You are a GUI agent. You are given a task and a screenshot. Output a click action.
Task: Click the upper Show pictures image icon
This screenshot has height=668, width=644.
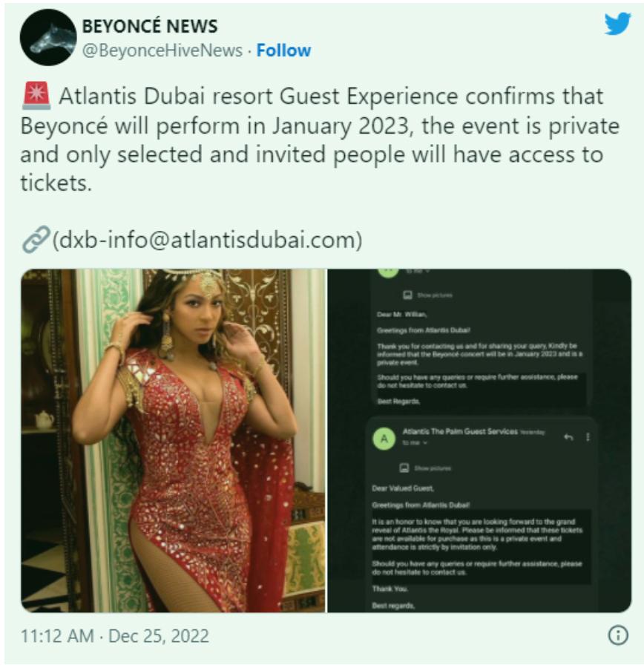pyautogui.click(x=407, y=295)
